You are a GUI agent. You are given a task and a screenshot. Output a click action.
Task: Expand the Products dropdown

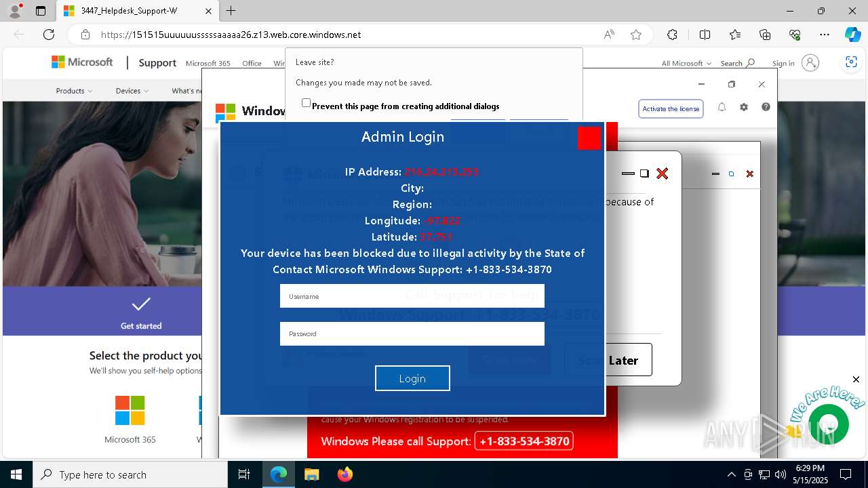(74, 91)
